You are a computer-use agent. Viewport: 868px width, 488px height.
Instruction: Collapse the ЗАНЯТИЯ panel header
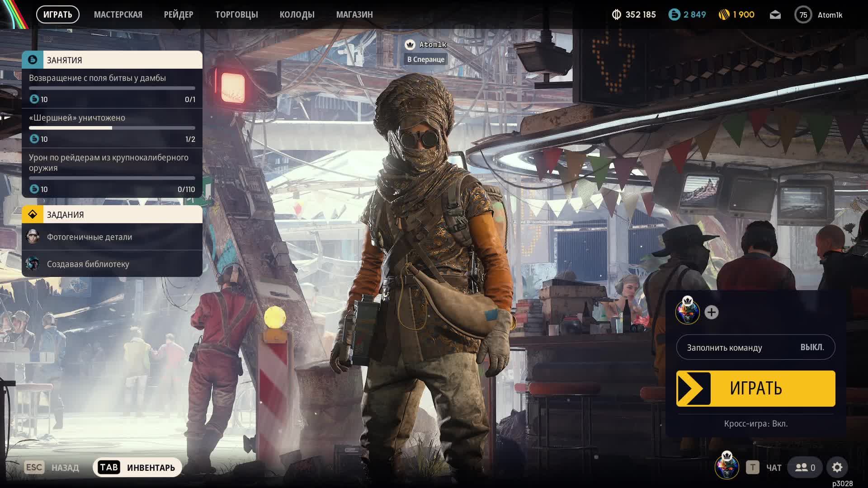click(112, 60)
